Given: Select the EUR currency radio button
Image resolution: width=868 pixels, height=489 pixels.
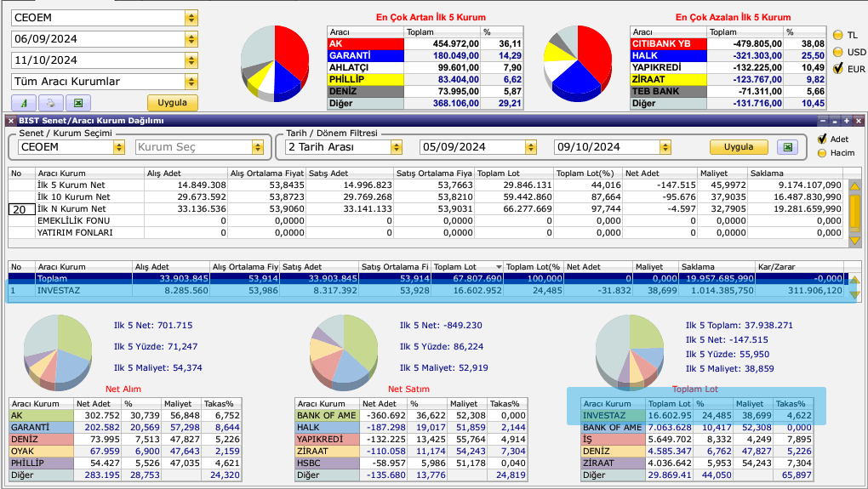Looking at the screenshot, I should tap(837, 69).
